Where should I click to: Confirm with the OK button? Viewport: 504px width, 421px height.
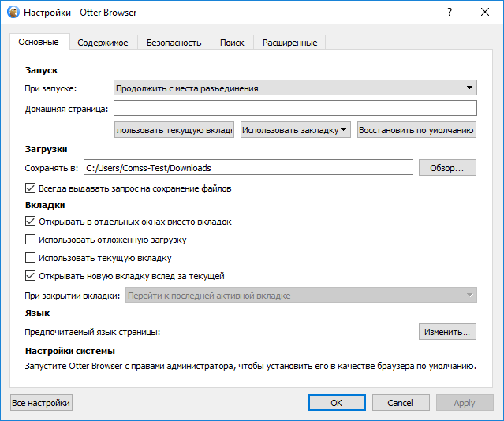click(x=337, y=403)
